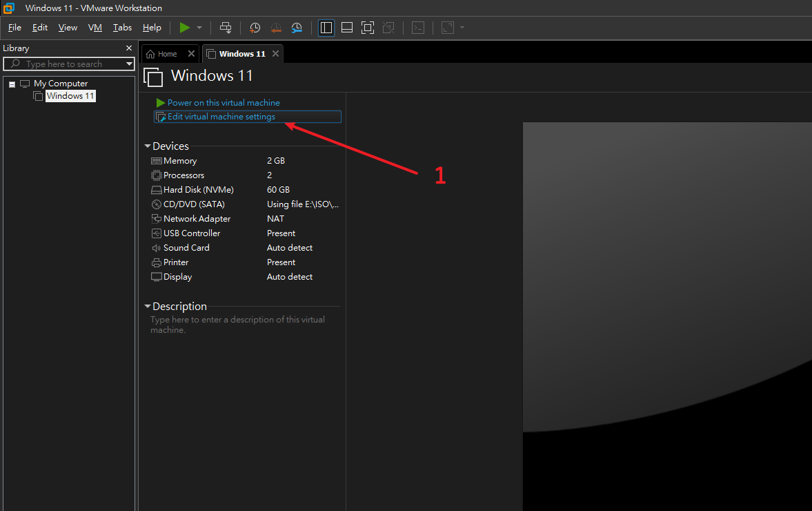Click Power on this virtual machine
Viewport: 812px width, 511px height.
(223, 103)
